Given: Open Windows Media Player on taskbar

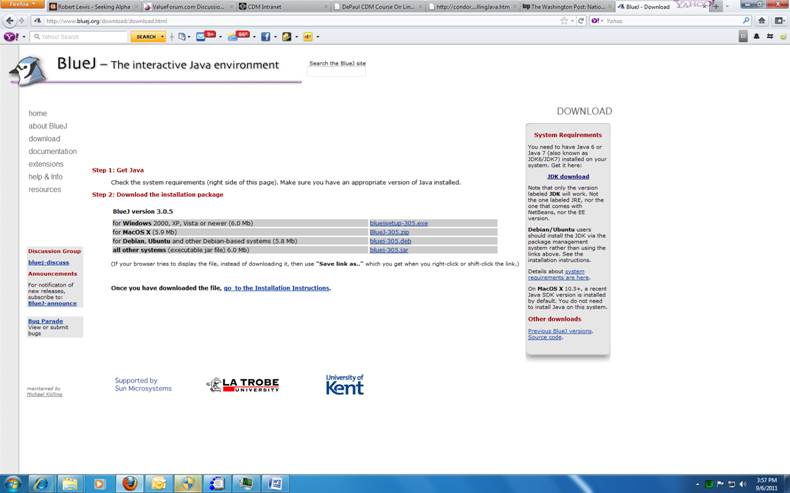Looking at the screenshot, I should pyautogui.click(x=99, y=484).
